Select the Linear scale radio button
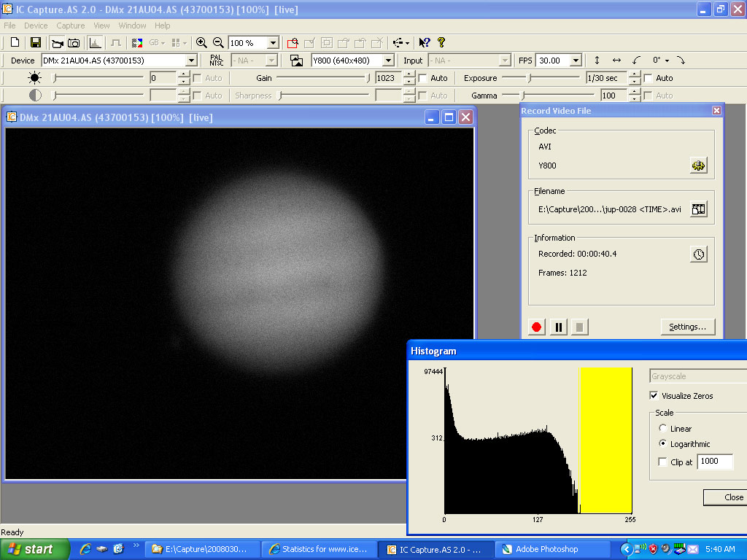The height and width of the screenshot is (560, 747). click(x=662, y=428)
